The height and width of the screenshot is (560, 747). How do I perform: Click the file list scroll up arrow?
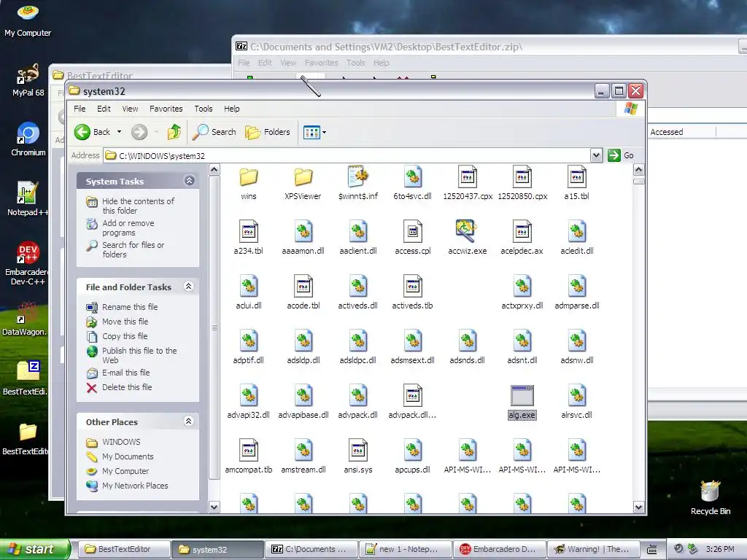point(638,170)
